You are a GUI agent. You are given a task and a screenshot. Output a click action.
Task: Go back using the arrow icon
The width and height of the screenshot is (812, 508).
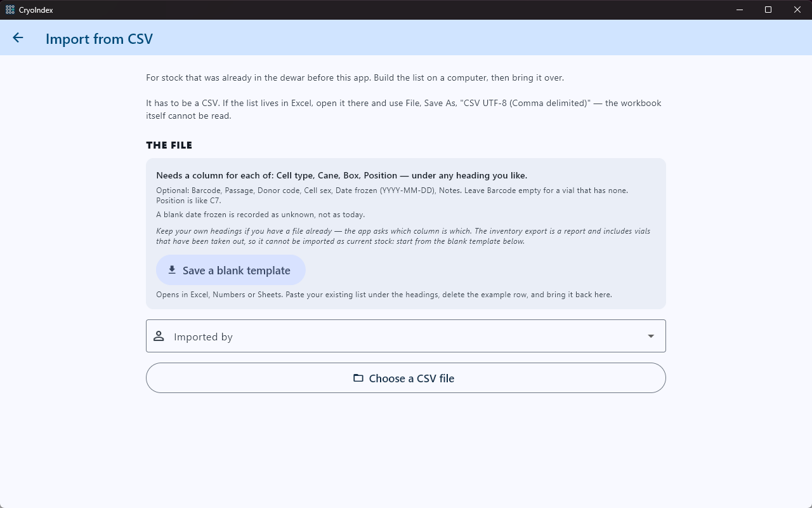pos(18,38)
